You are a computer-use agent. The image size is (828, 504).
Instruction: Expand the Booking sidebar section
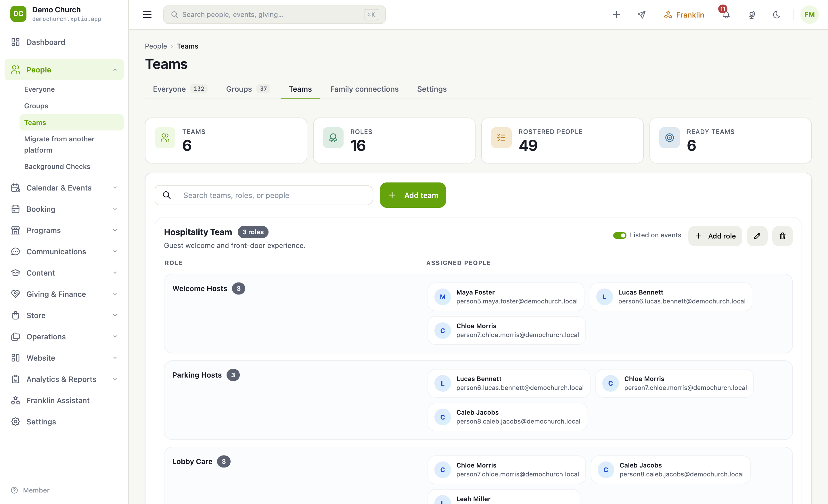tap(115, 209)
